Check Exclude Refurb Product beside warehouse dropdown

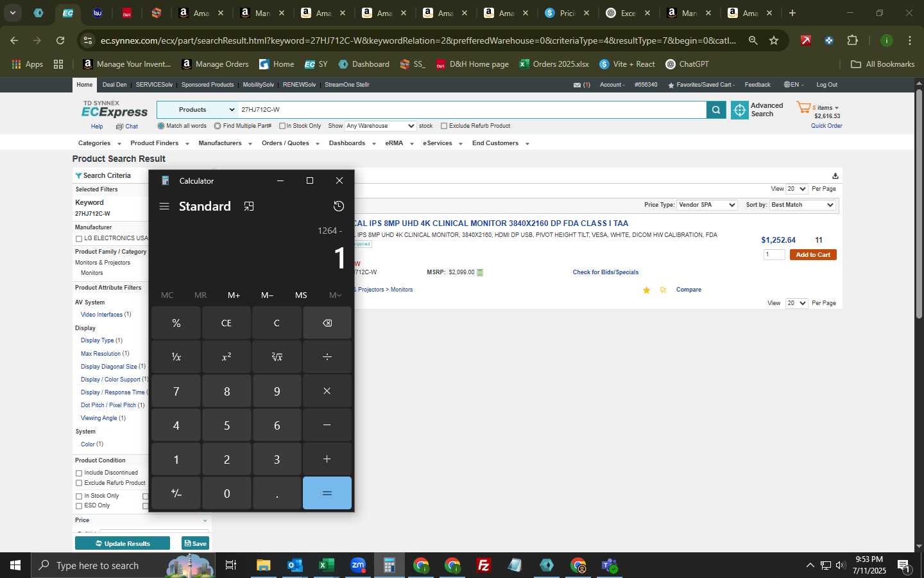[x=444, y=126]
